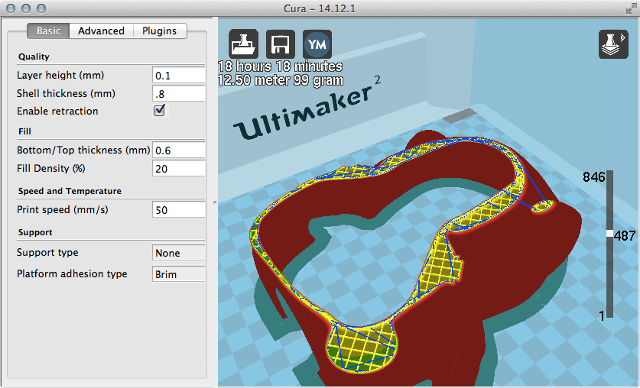Click the Save toolpath floppy icon
This screenshot has height=388, width=640.
(280, 44)
